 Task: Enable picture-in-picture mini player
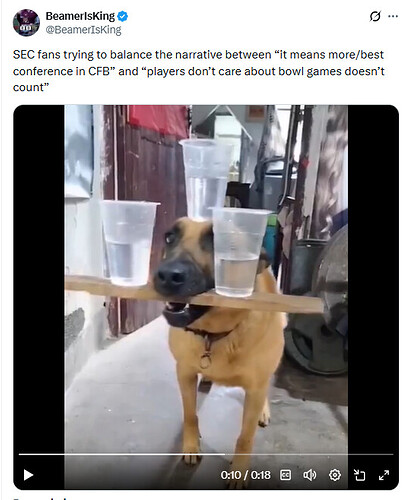pyautogui.click(x=359, y=475)
